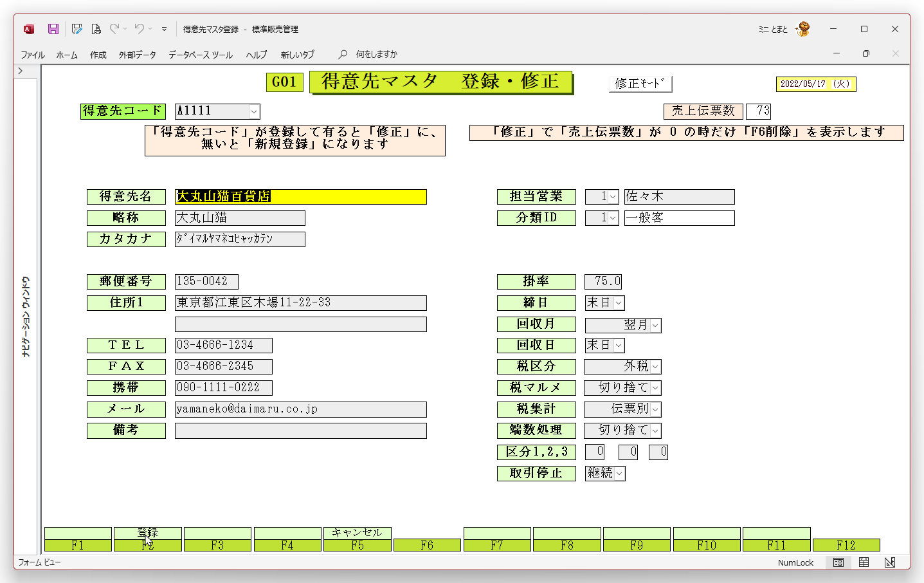Screen dimensions: 924x583
Task: Click the 佐々木 salesperson name field
Action: [679, 197]
